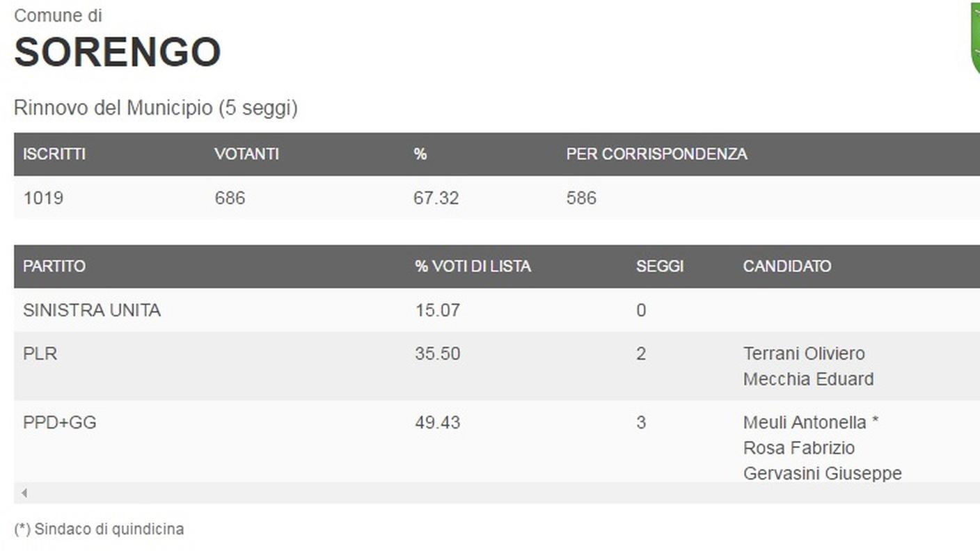The width and height of the screenshot is (980, 551).
Task: Click the horizontal scrollbar left arrow
Action: tap(24, 493)
